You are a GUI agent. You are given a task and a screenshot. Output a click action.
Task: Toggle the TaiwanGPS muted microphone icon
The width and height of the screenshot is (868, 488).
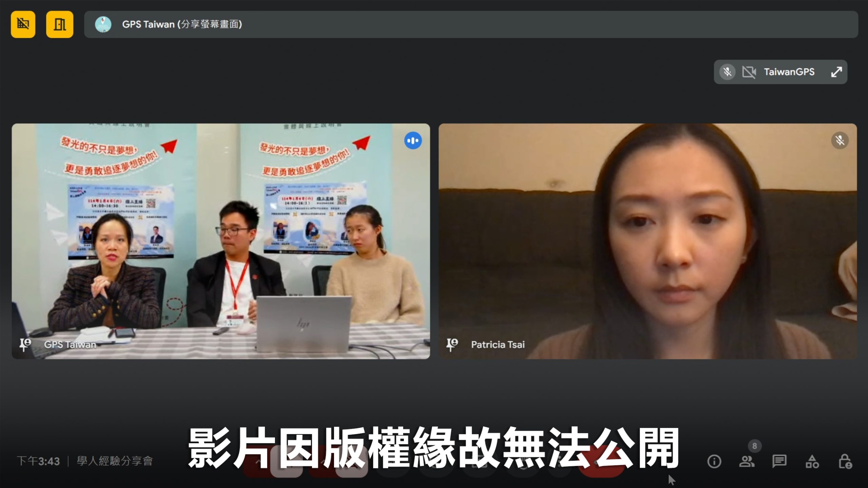(x=727, y=72)
